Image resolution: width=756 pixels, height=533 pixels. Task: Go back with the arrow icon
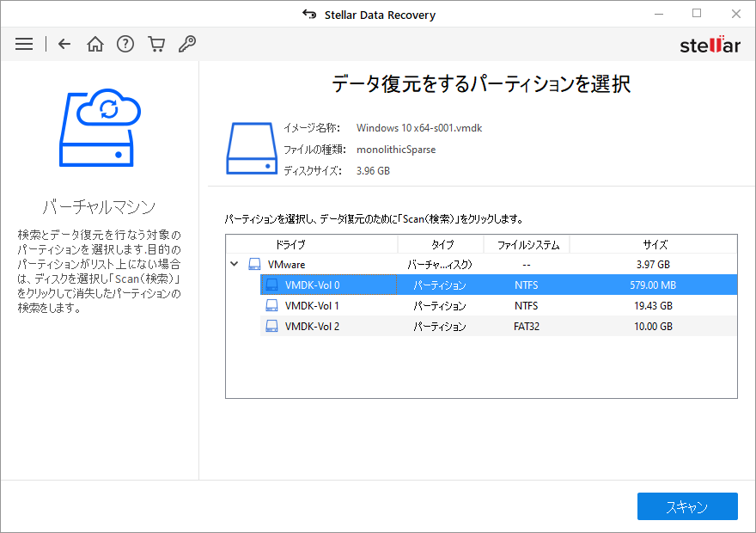click(64, 44)
